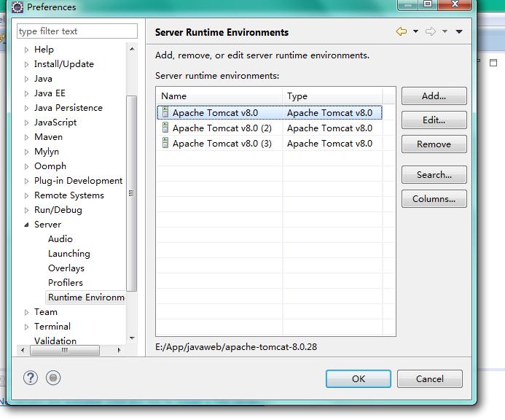Click the Search... button

click(434, 174)
